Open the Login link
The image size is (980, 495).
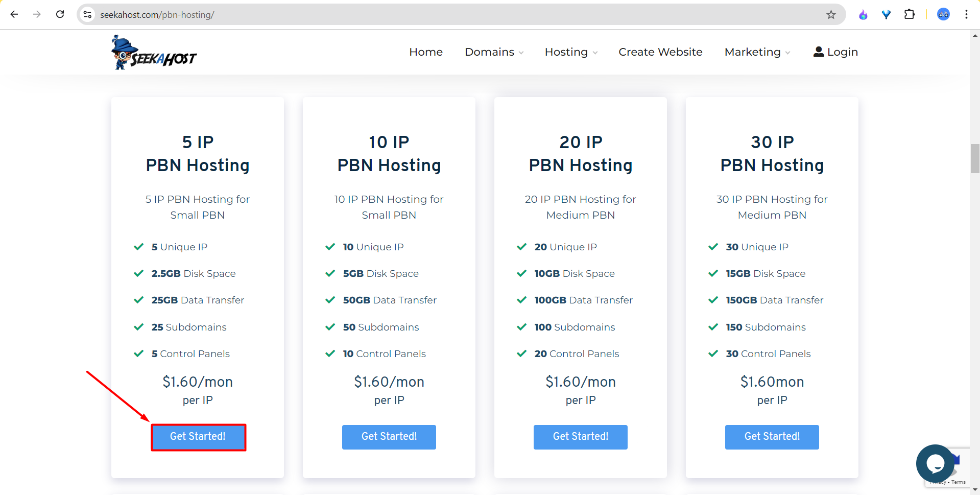[835, 52]
